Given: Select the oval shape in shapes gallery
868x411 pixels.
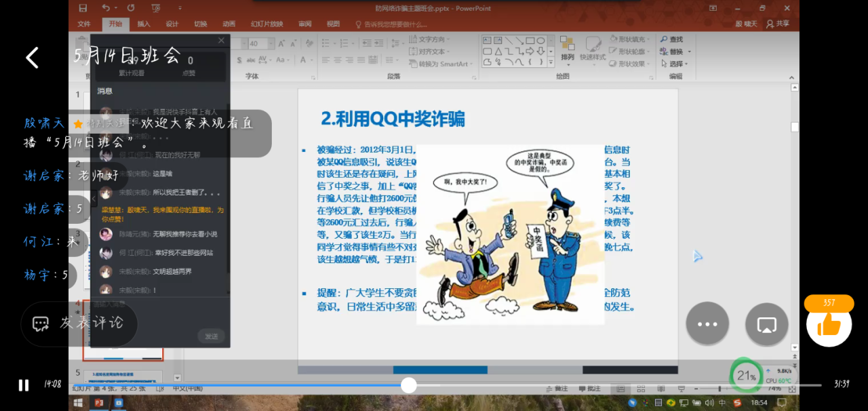Looking at the screenshot, I should coord(540,40).
